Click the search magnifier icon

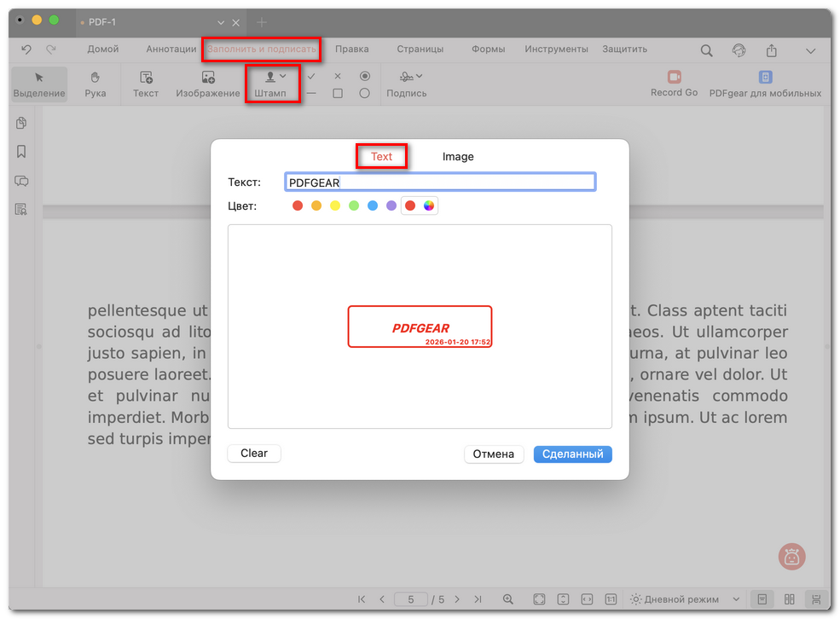(707, 50)
